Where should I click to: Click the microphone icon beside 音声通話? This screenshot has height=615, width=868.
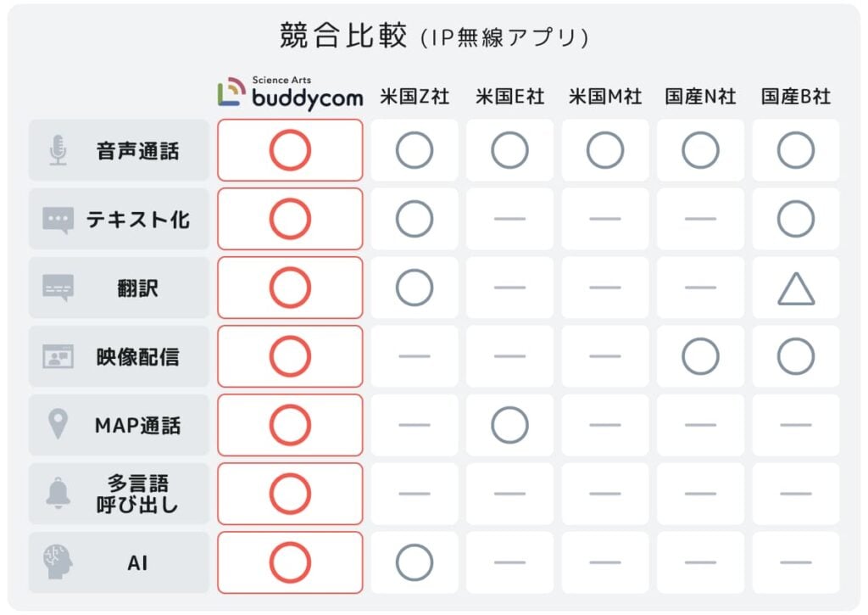(x=58, y=150)
